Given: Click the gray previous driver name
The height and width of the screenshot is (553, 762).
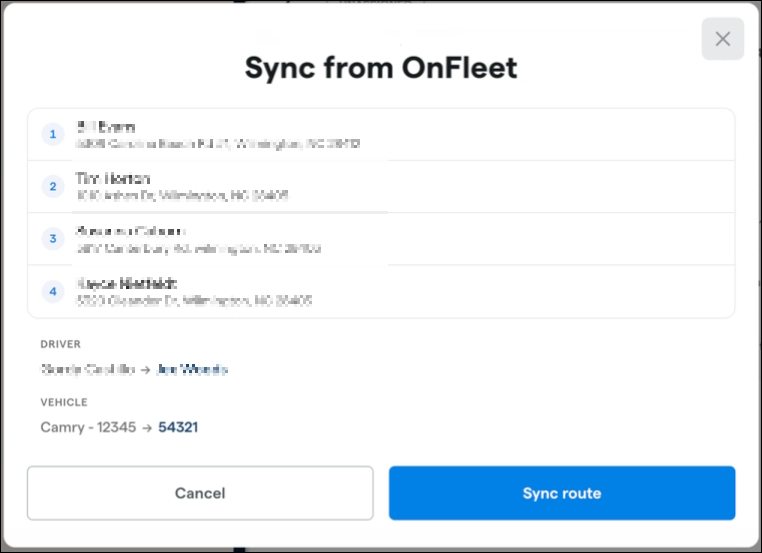Looking at the screenshot, I should 88,369.
